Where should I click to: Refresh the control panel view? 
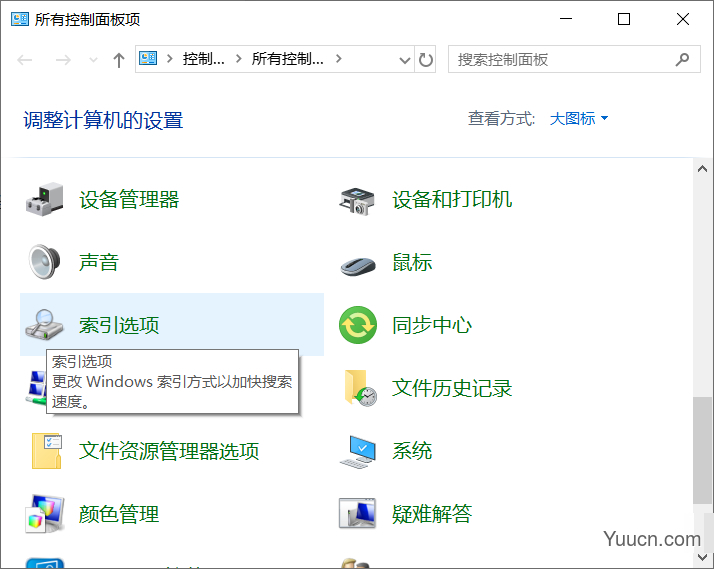(425, 60)
